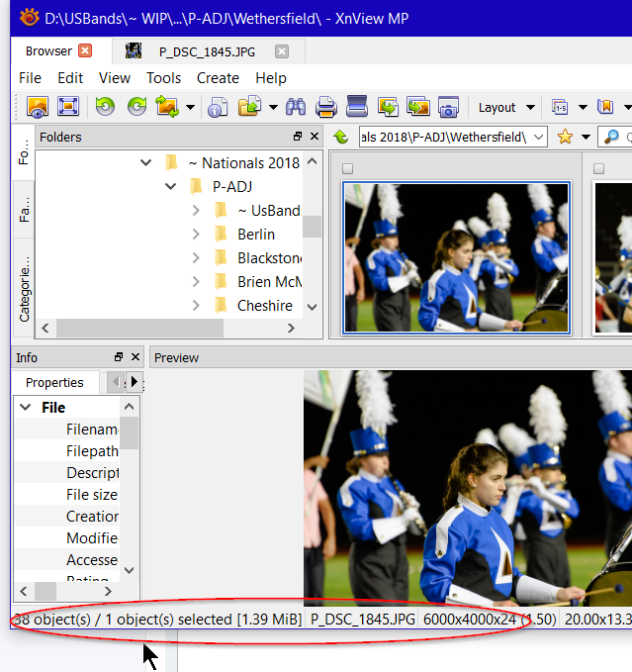632x672 pixels.
Task: Collapse the P-ADJ folder node
Action: point(170,186)
